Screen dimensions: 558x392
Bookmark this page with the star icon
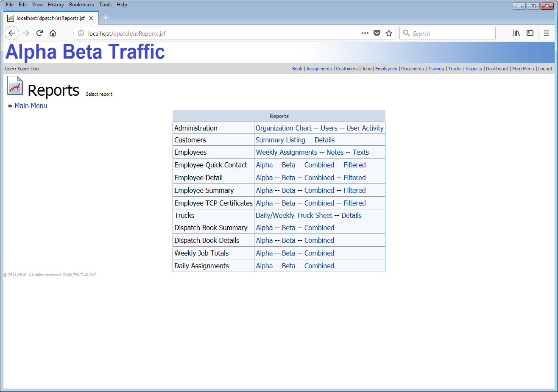[x=389, y=33]
